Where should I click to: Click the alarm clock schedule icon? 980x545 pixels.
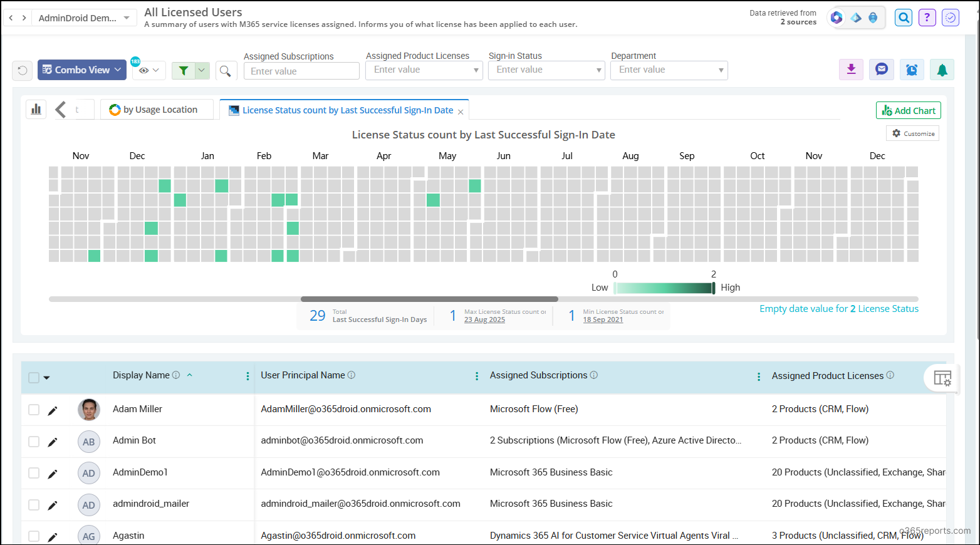click(912, 70)
